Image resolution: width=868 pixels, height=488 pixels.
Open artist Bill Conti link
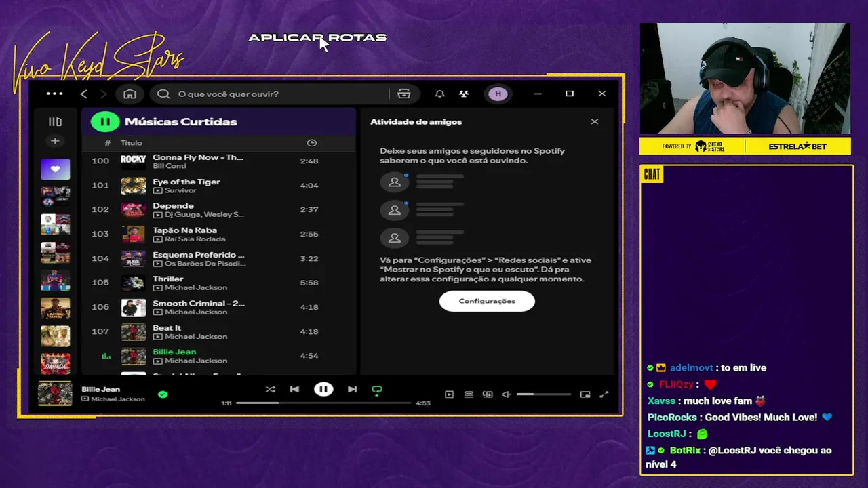[169, 166]
